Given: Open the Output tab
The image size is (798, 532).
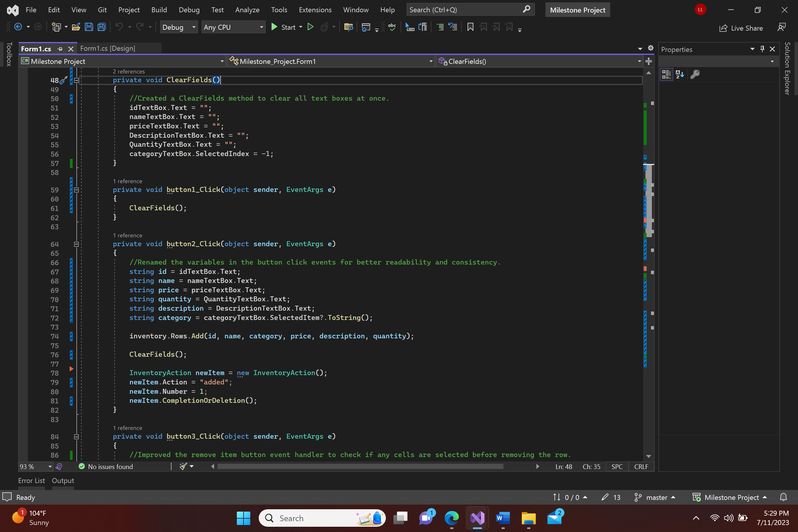Looking at the screenshot, I should 63,480.
